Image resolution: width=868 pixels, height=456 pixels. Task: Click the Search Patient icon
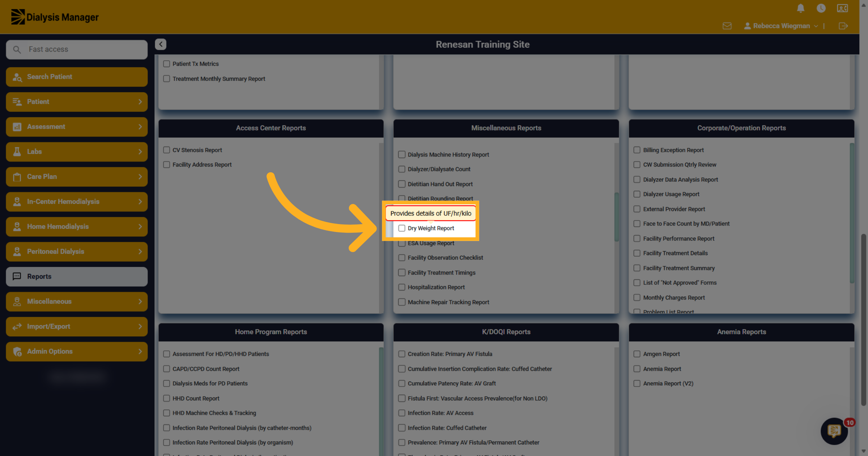[17, 77]
